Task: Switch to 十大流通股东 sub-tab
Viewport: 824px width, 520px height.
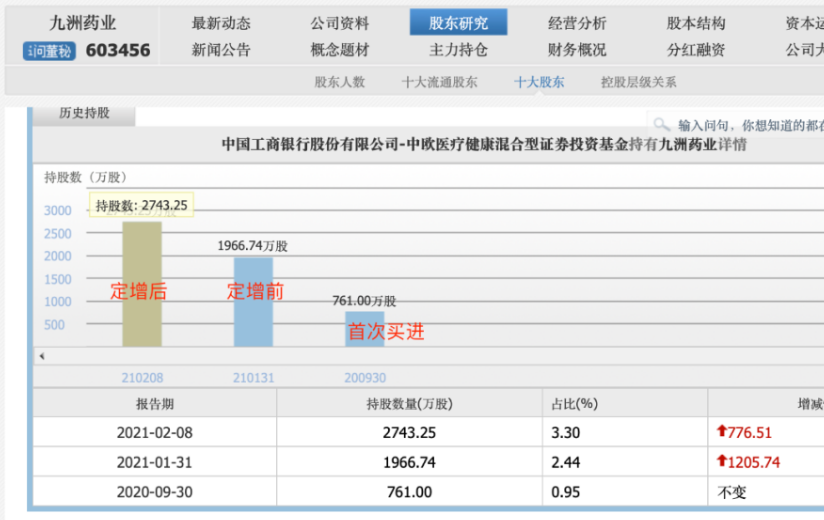Action: tap(439, 82)
